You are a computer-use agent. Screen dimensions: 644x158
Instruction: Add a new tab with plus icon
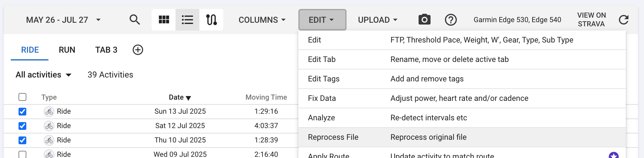[138, 50]
